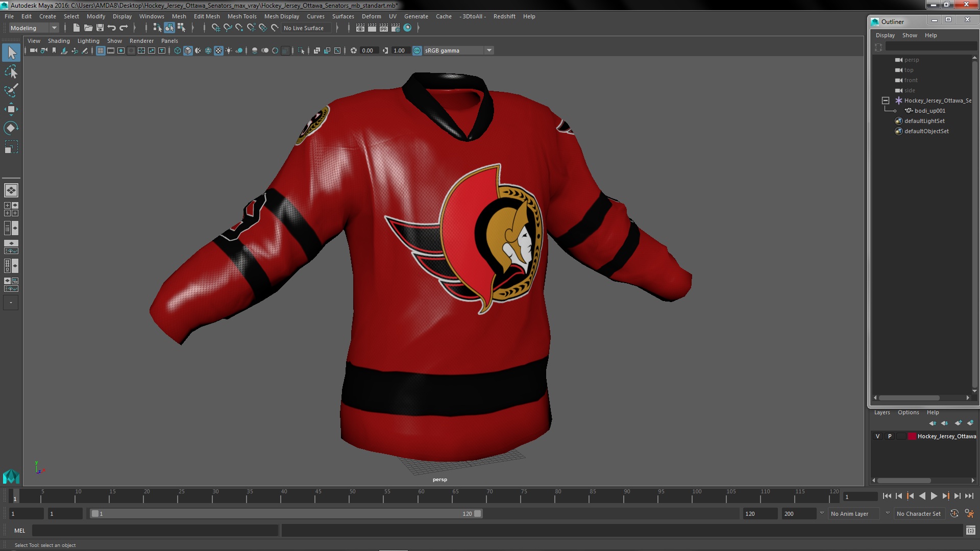Select defaultLightSet in the Outliner
This screenshot has height=551, width=980.
[924, 121]
